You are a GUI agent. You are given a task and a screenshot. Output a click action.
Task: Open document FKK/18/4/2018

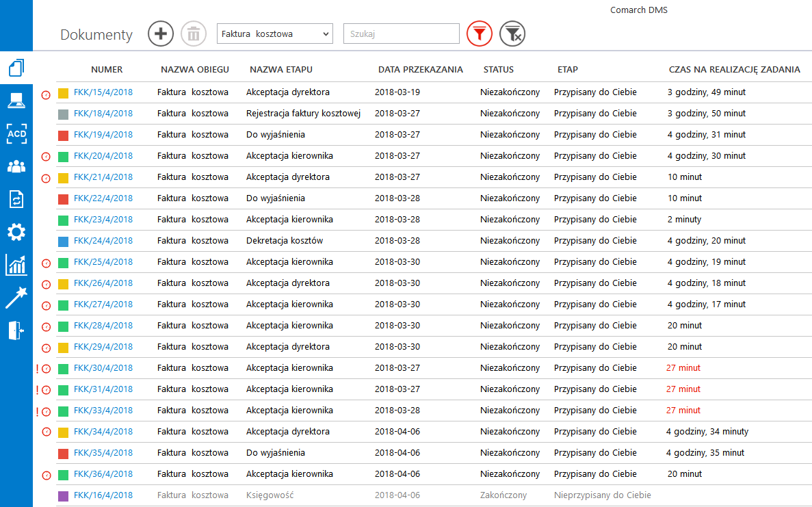tap(103, 114)
